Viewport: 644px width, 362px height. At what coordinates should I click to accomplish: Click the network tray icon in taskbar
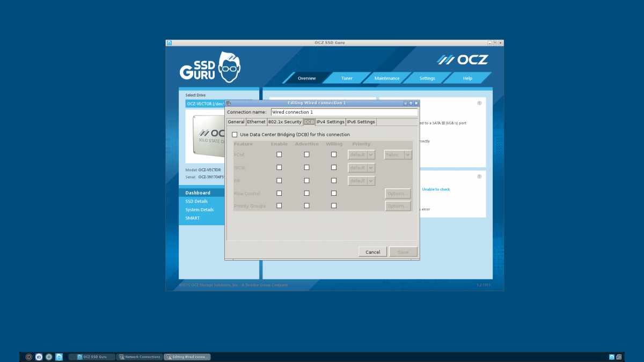[619, 357]
